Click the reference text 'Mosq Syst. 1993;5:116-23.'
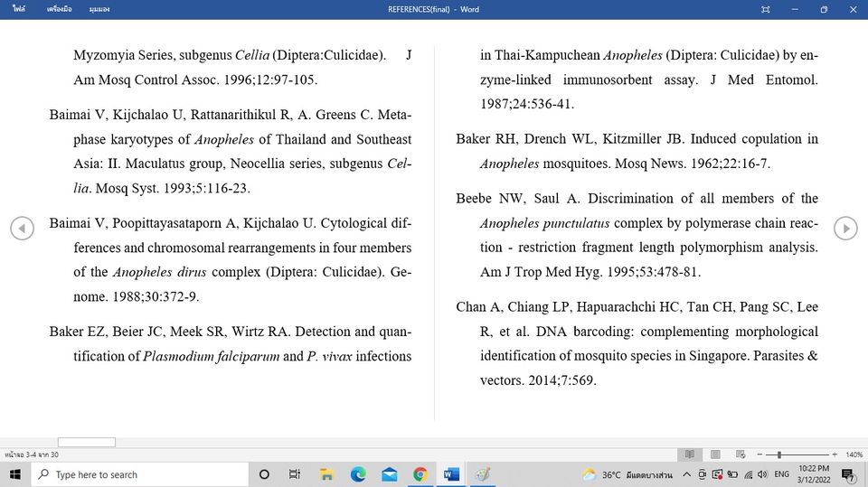Screen dimensions: 868x487 173,188
